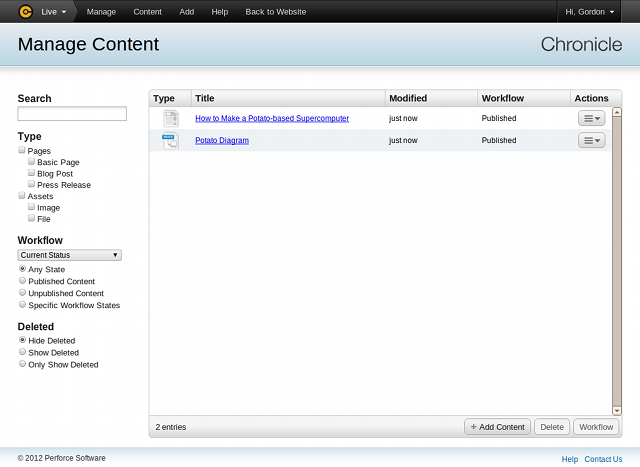Click the image type icon for Potato Diagram
This screenshot has height=467, width=640.
coord(170,141)
